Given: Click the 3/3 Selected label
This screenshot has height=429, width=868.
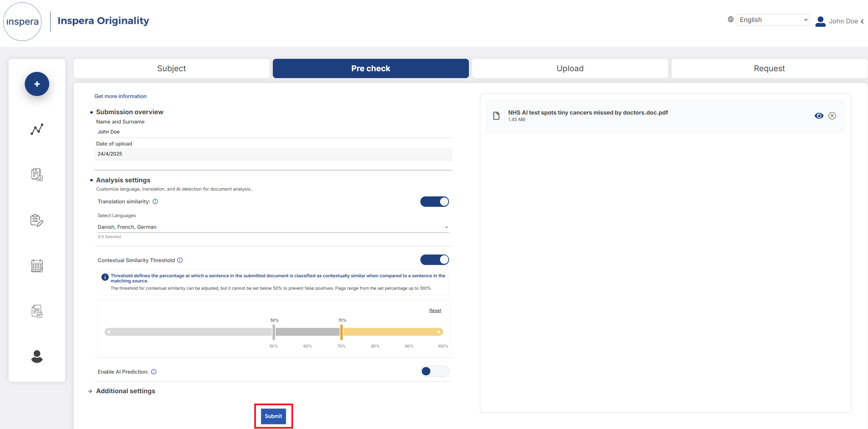Looking at the screenshot, I should 109,237.
